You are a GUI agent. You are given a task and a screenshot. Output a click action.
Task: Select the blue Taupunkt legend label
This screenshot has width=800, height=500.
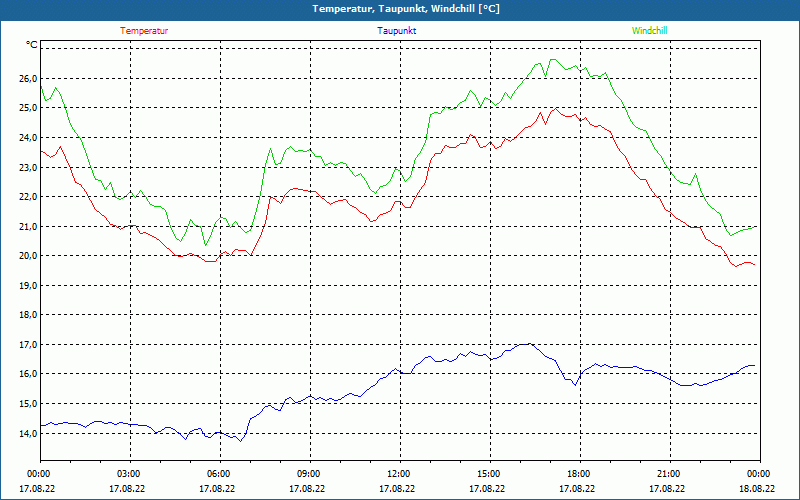(x=396, y=31)
